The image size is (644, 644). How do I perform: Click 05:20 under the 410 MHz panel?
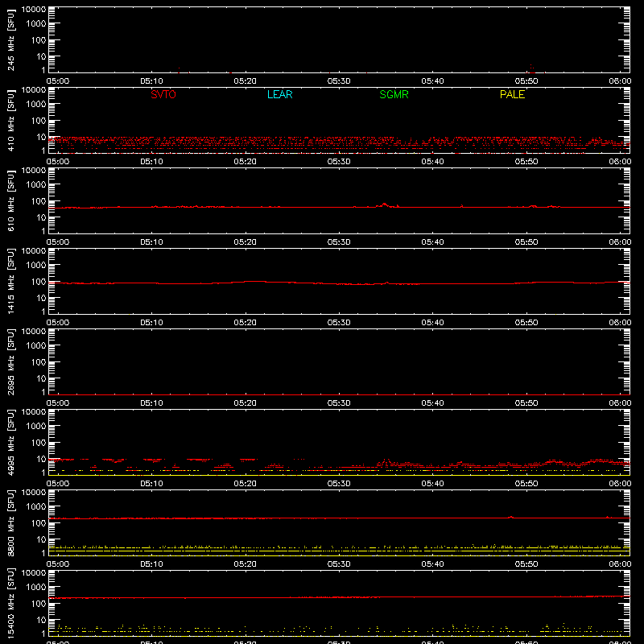(246, 162)
